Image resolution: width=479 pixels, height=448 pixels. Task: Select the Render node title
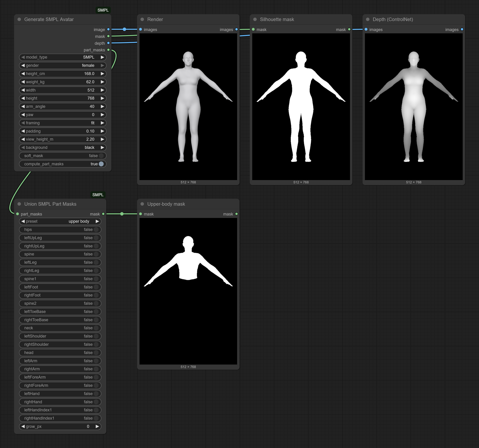[155, 19]
